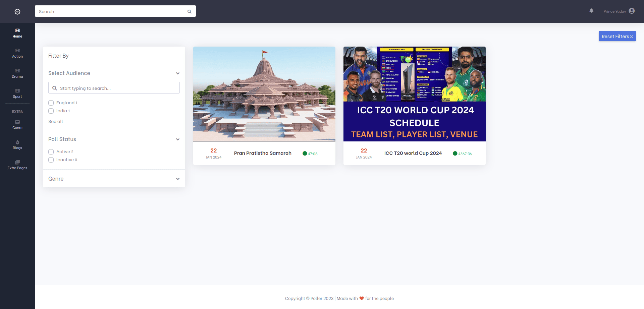This screenshot has width=644, height=309.
Task: Toggle the Inactive poll status checkbox
Action: click(x=51, y=160)
